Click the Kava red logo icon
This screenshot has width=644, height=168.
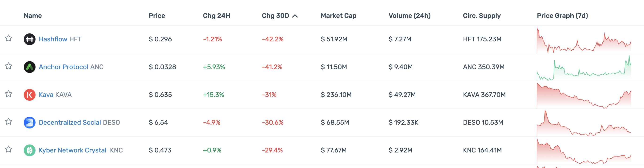[29, 95]
